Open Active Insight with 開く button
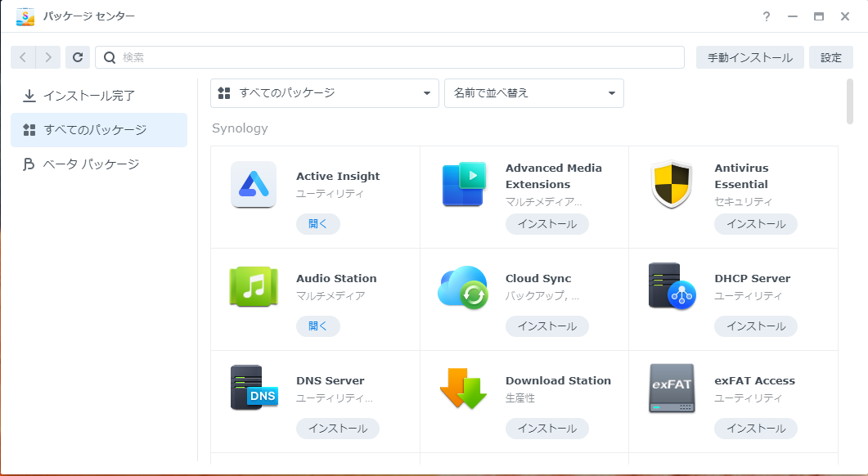868x476 pixels. click(317, 224)
